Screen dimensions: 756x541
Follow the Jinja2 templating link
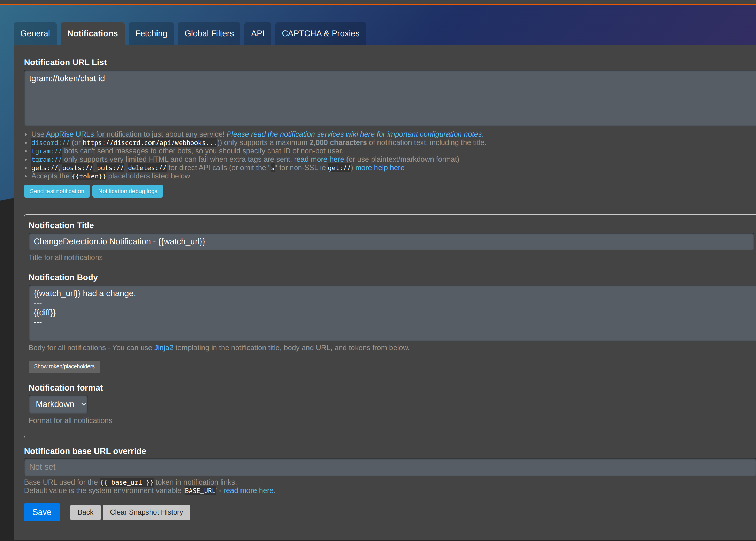(163, 348)
